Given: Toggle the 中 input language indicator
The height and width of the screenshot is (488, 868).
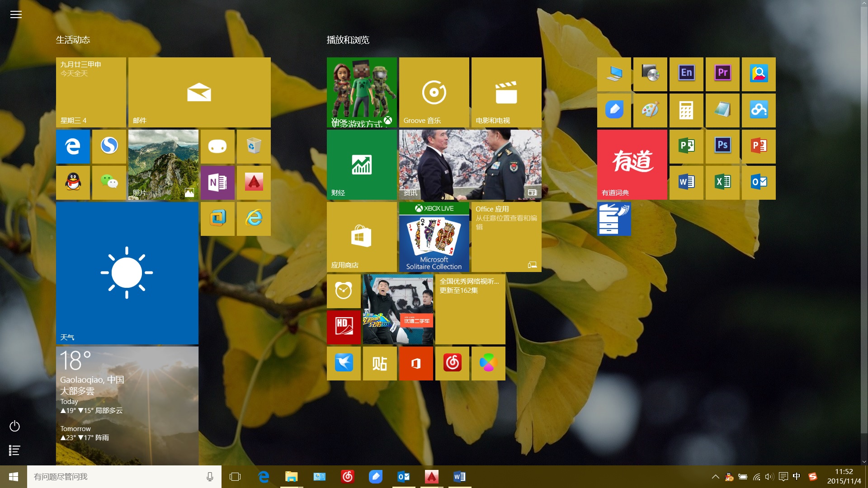Looking at the screenshot, I should coord(797,477).
